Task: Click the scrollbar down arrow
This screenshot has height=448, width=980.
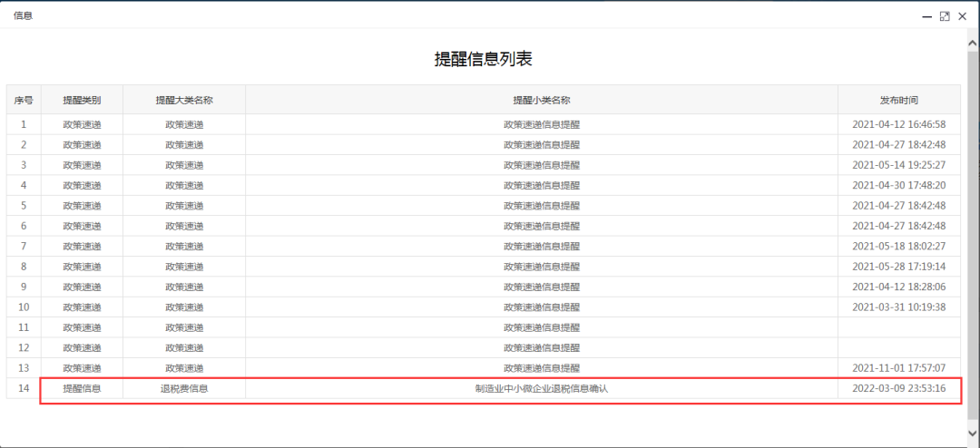Action: (x=973, y=432)
